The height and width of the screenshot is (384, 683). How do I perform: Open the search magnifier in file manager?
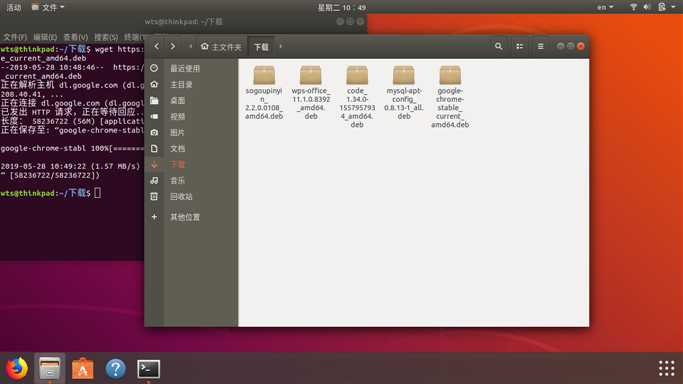[x=498, y=46]
